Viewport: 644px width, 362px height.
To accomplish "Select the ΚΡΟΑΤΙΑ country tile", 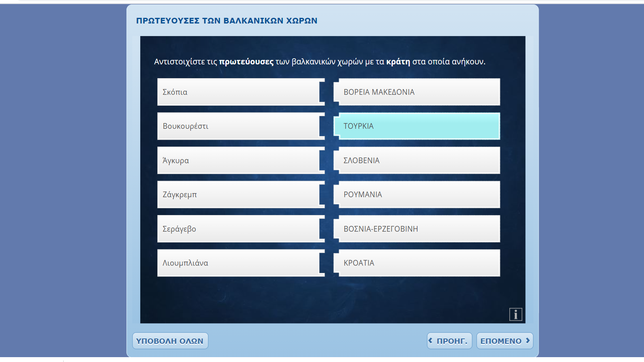I will click(417, 263).
